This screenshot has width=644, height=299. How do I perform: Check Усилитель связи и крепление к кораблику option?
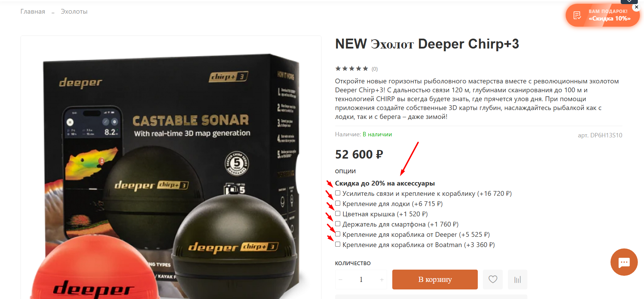[338, 193]
